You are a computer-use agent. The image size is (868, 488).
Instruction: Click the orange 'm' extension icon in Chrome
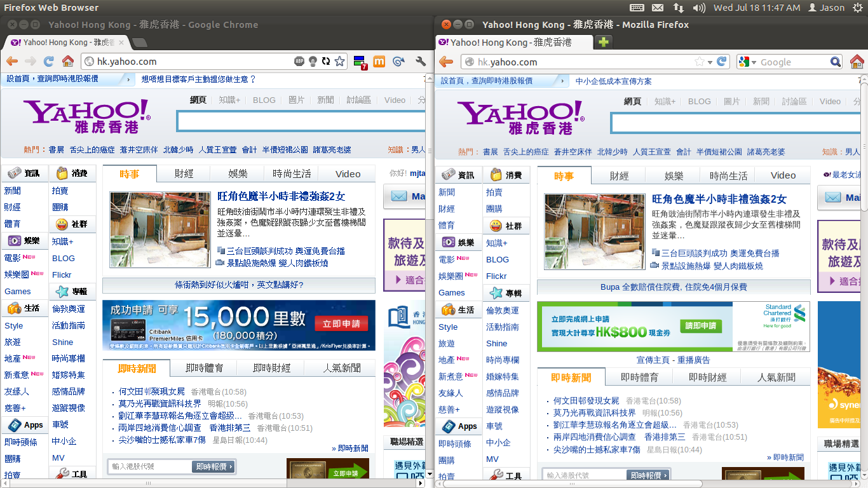click(379, 62)
